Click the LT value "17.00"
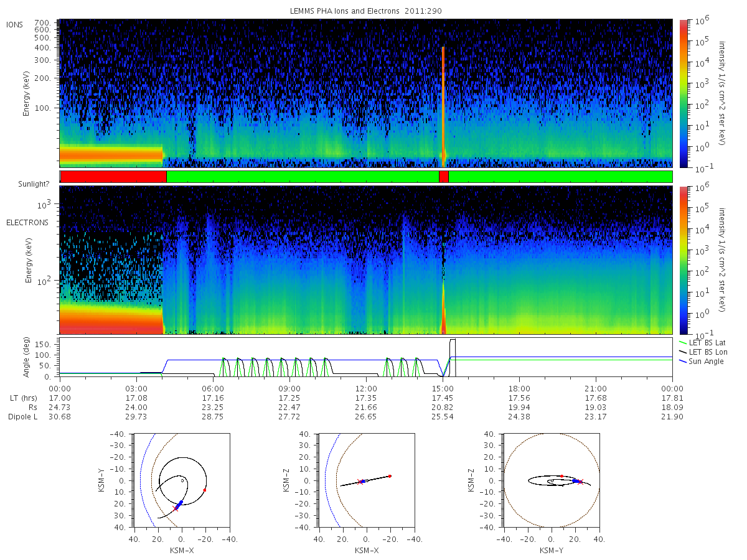Viewport: 747px width, 560px height. click(x=60, y=398)
